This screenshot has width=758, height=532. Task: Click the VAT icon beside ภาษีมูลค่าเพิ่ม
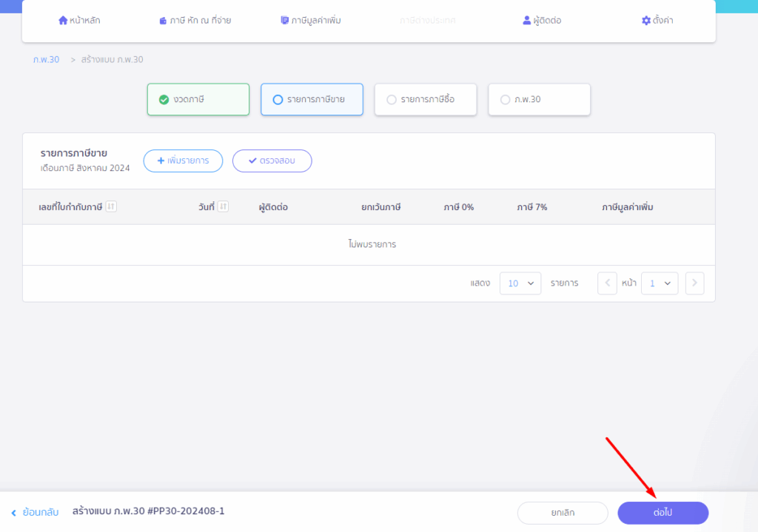coord(285,21)
